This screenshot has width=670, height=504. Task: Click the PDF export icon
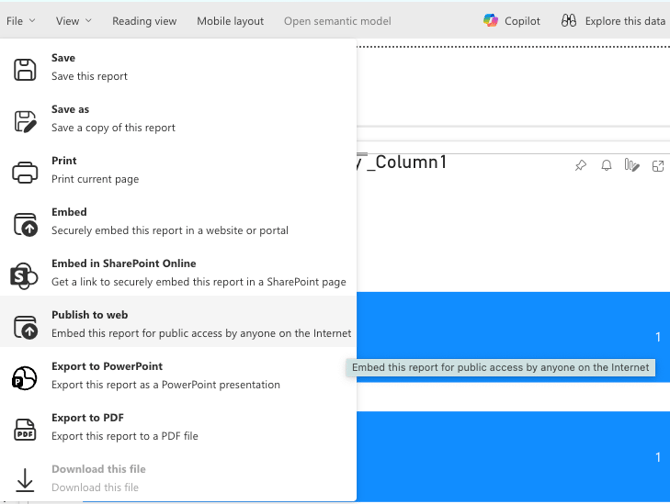click(x=25, y=430)
